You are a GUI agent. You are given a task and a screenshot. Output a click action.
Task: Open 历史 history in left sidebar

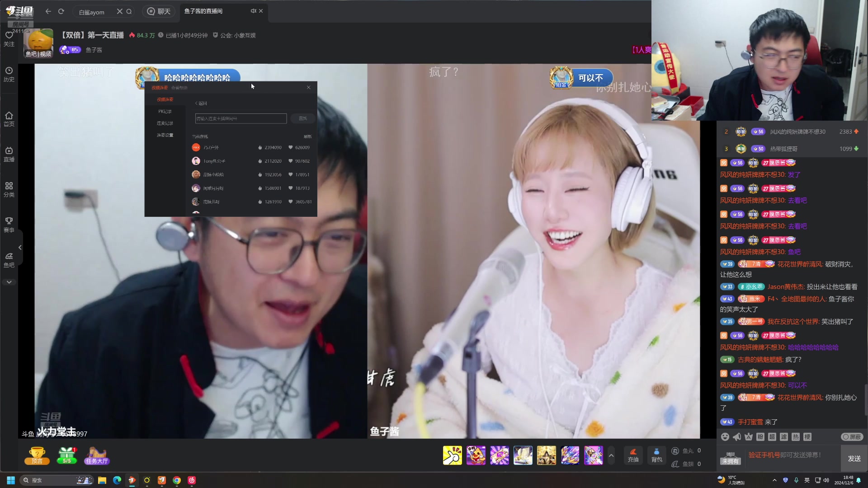point(9,74)
